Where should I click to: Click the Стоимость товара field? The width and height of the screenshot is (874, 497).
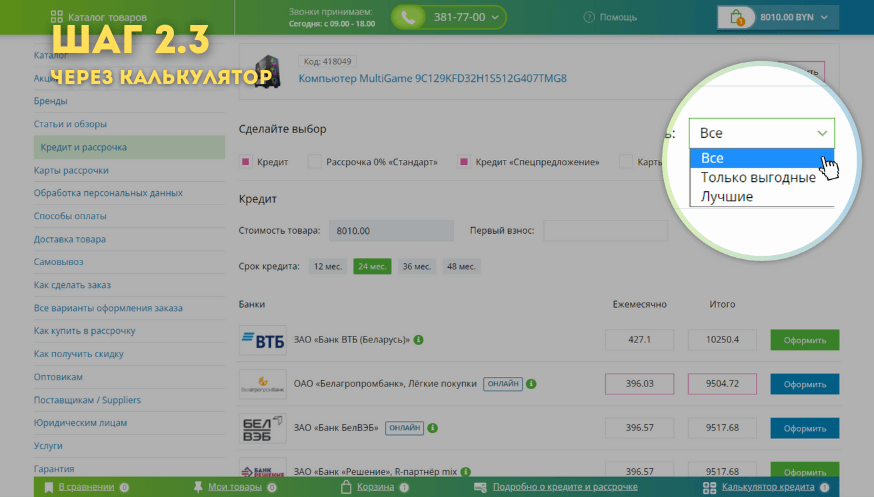391,231
